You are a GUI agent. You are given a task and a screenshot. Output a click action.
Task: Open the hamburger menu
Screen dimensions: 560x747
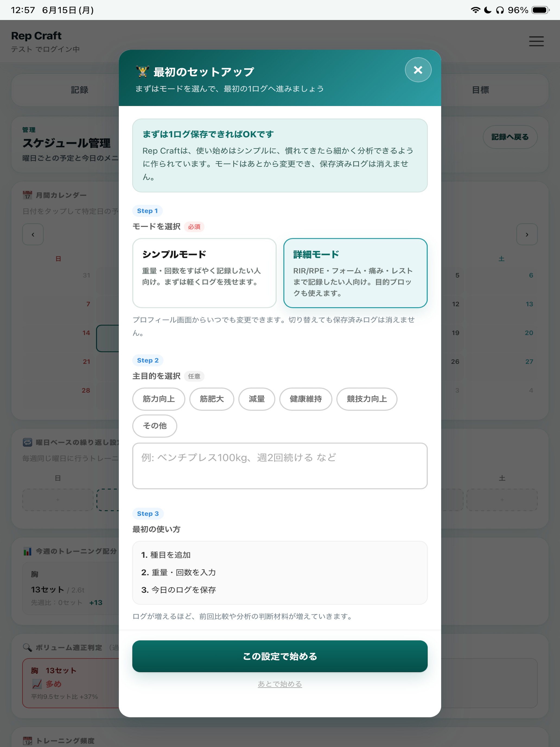click(536, 41)
